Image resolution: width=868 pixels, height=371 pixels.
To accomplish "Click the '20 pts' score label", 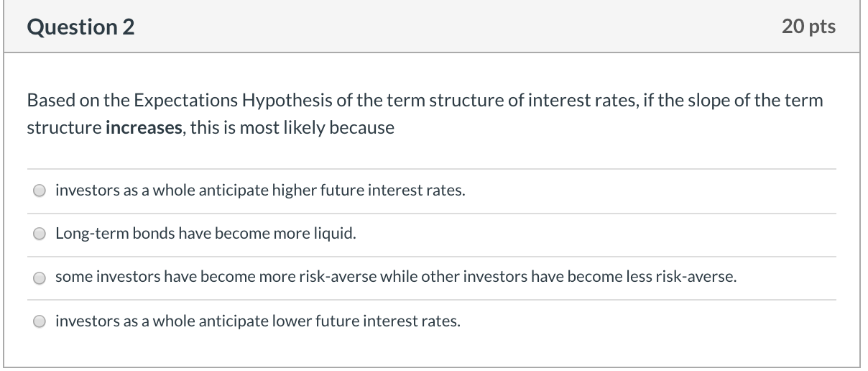I will (x=808, y=27).
